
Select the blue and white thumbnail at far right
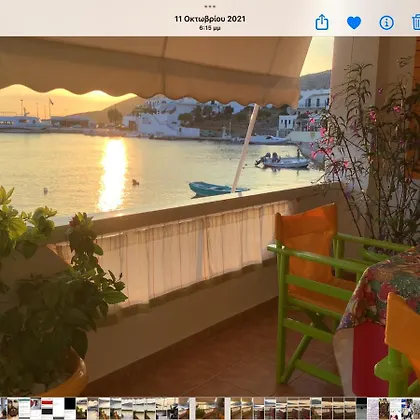tap(407, 408)
